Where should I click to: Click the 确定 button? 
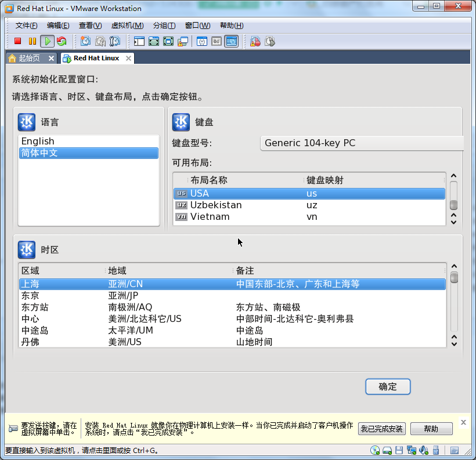pyautogui.click(x=388, y=386)
